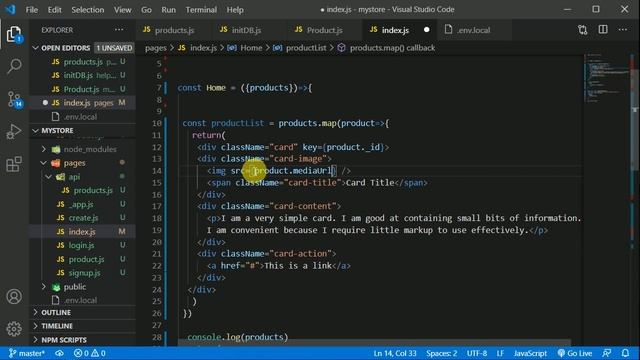Open the Go menu
Viewport: 640px width, 360px height.
[x=146, y=9]
